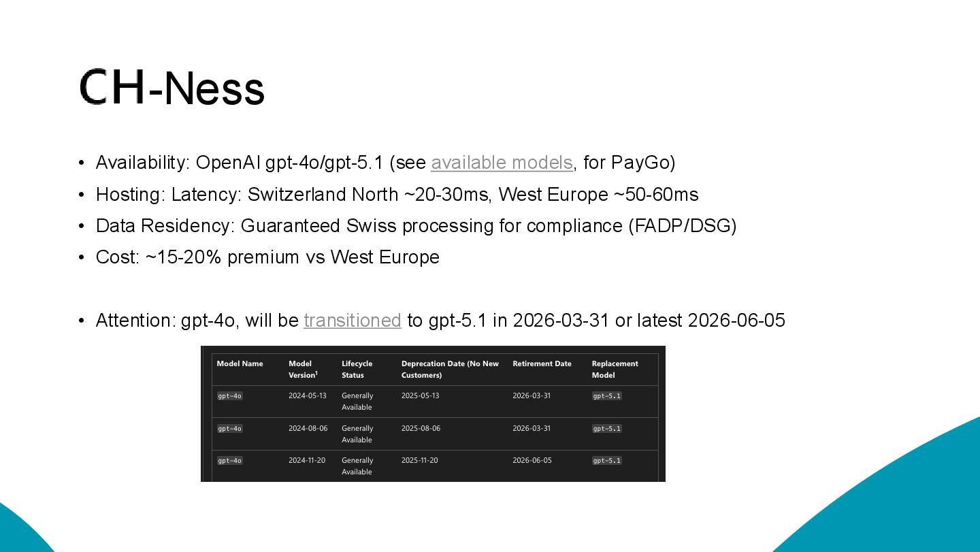Click the Hosting latency bullet line

point(397,195)
